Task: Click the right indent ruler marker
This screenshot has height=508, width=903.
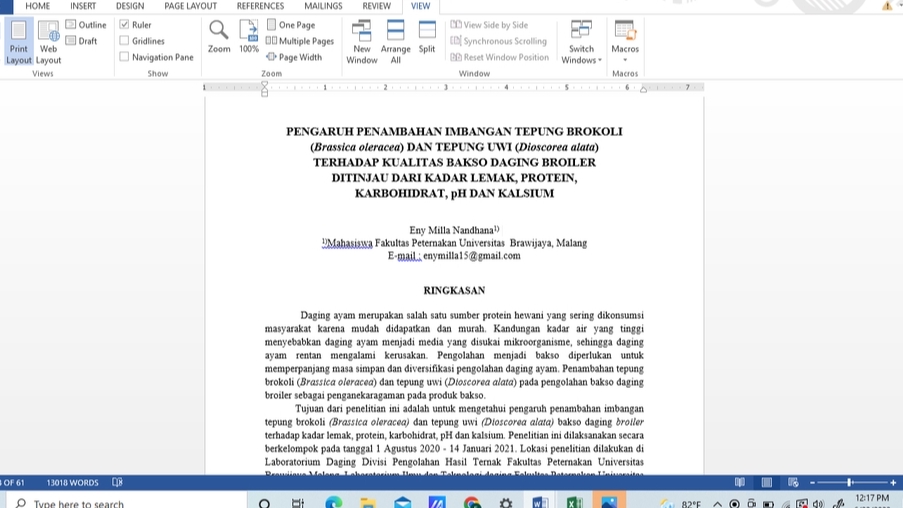Action: pos(643,89)
